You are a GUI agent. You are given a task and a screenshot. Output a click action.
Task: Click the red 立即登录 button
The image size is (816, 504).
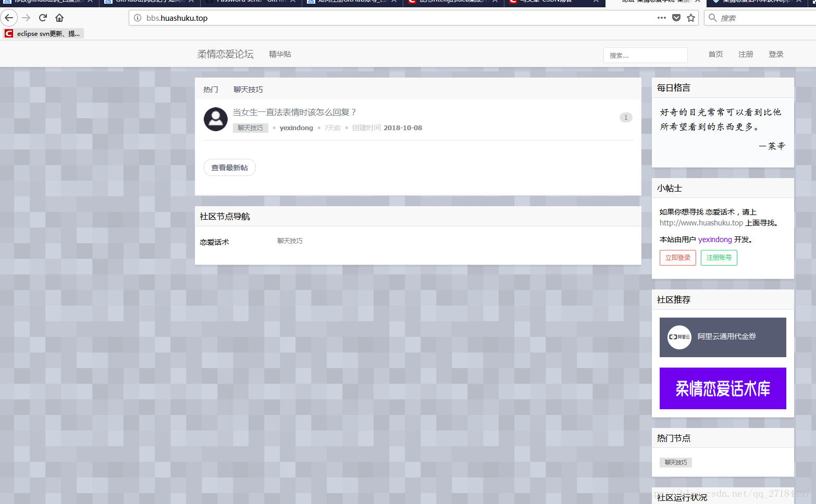(678, 258)
